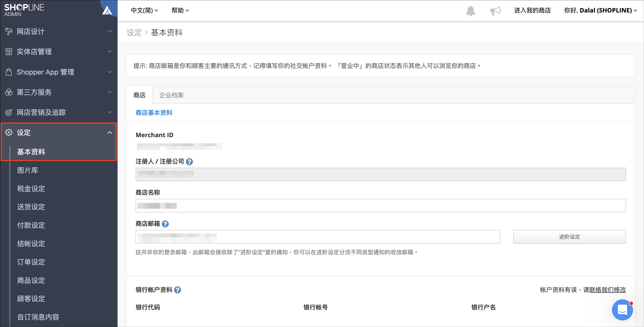644x327 pixels.
Task: Click the 基本资料 breadcrumb text
Action: tap(167, 32)
